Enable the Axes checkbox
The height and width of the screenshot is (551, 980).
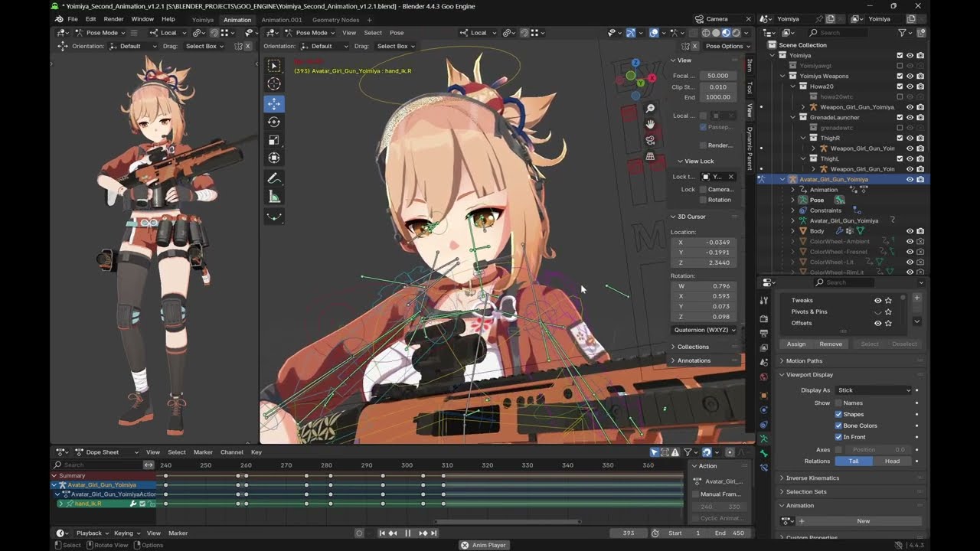coord(838,449)
